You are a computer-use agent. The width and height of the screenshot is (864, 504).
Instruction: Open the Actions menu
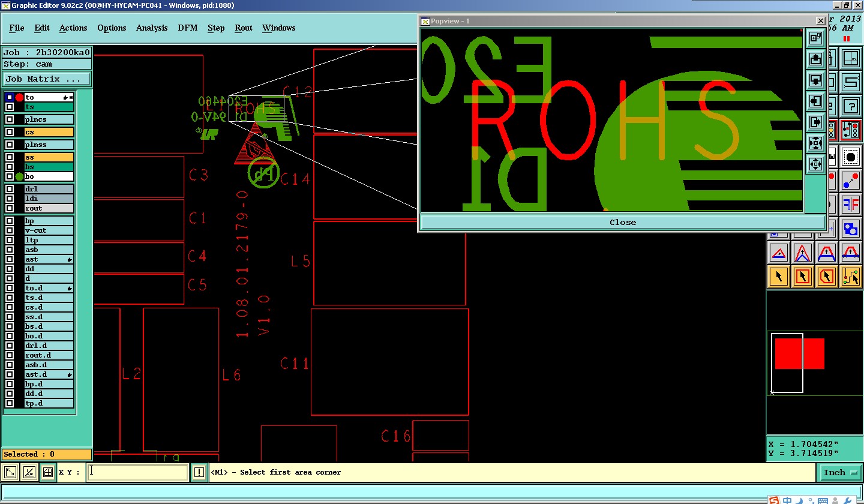pos(73,28)
